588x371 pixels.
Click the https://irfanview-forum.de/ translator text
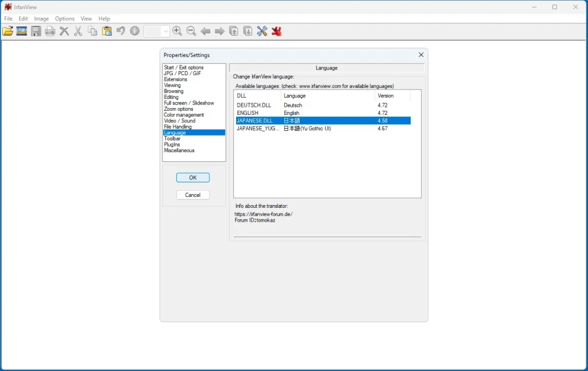264,214
